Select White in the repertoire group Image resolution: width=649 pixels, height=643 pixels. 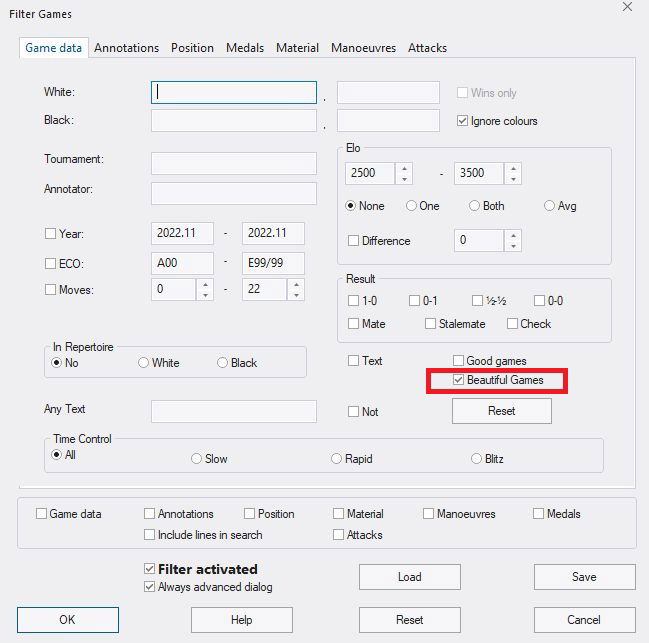(x=144, y=363)
